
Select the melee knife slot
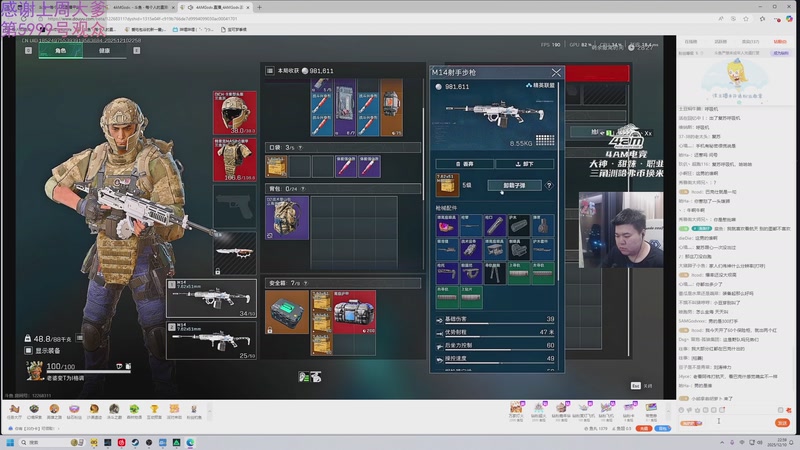(x=235, y=253)
